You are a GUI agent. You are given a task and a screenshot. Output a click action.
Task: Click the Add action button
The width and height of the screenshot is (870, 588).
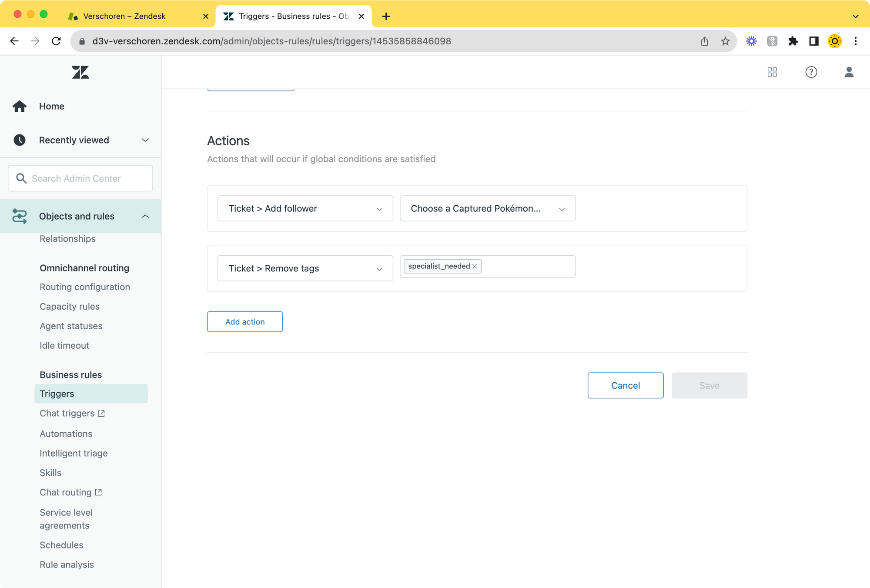[x=245, y=322]
